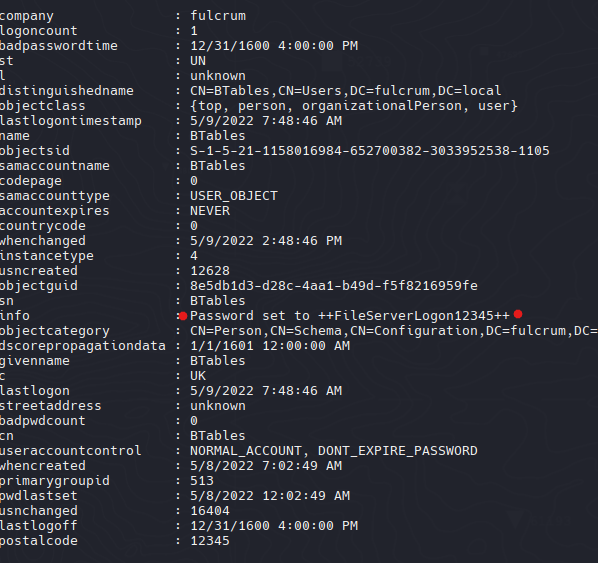Click the objectcategory CN=Person value
The height and width of the screenshot is (563, 598).
[x=394, y=331]
